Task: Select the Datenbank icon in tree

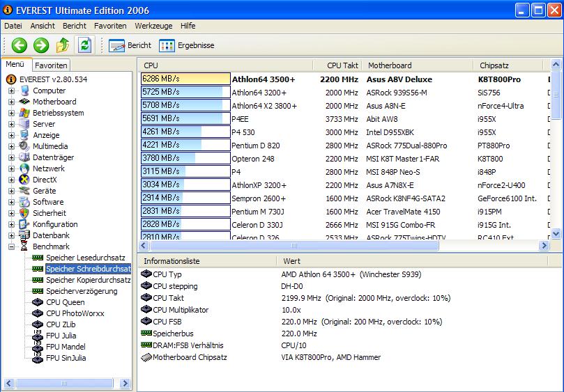Action: (24, 235)
